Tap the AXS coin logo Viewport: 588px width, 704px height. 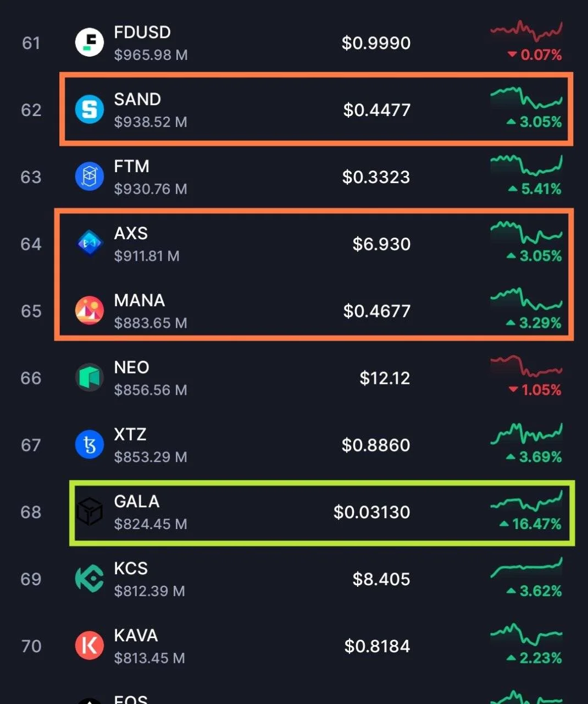point(90,244)
